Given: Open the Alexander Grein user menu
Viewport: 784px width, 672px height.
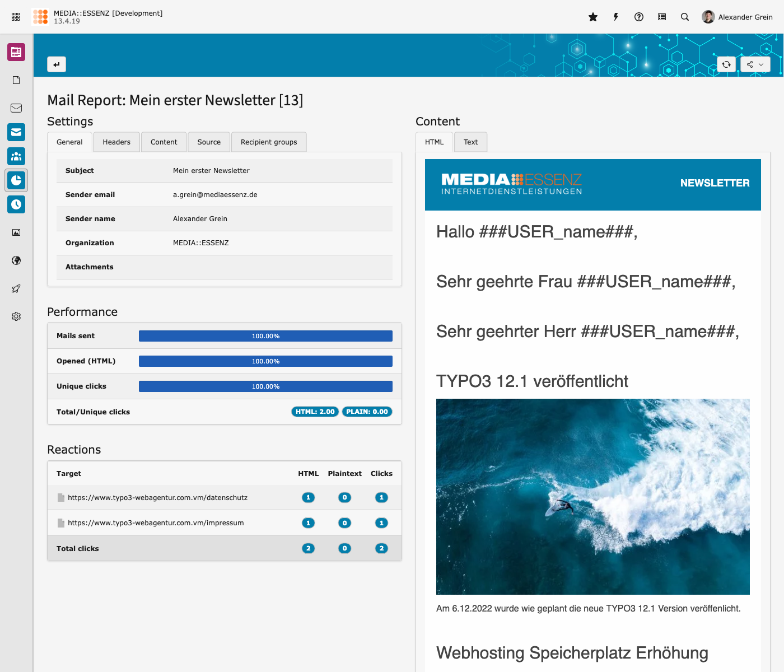Looking at the screenshot, I should click(737, 17).
